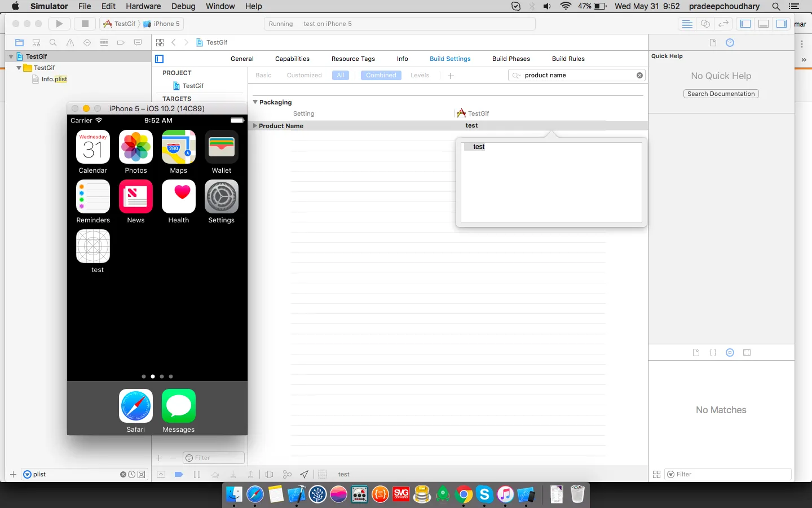This screenshot has height=508, width=812.
Task: Open the Debug menu
Action: 183,6
